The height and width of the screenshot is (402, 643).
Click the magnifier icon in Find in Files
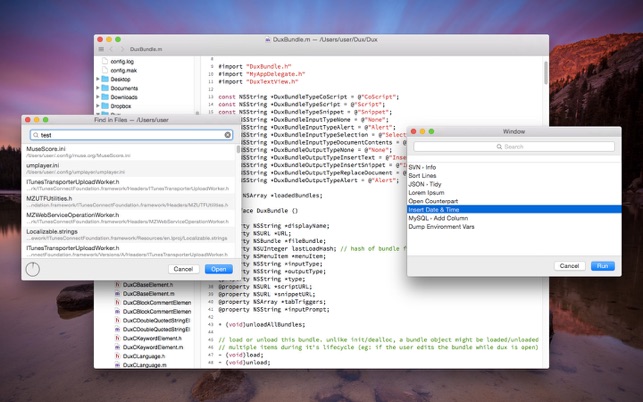(x=36, y=135)
